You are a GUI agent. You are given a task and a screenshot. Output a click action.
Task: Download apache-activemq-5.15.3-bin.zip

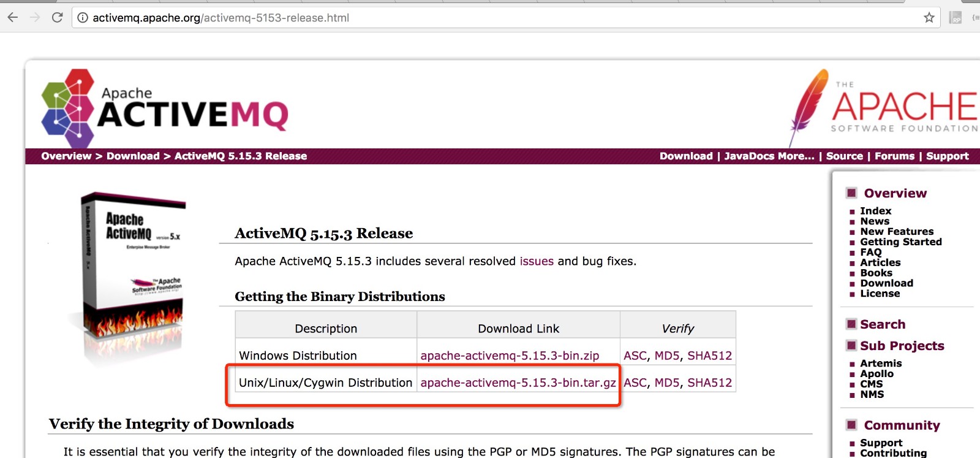(510, 356)
